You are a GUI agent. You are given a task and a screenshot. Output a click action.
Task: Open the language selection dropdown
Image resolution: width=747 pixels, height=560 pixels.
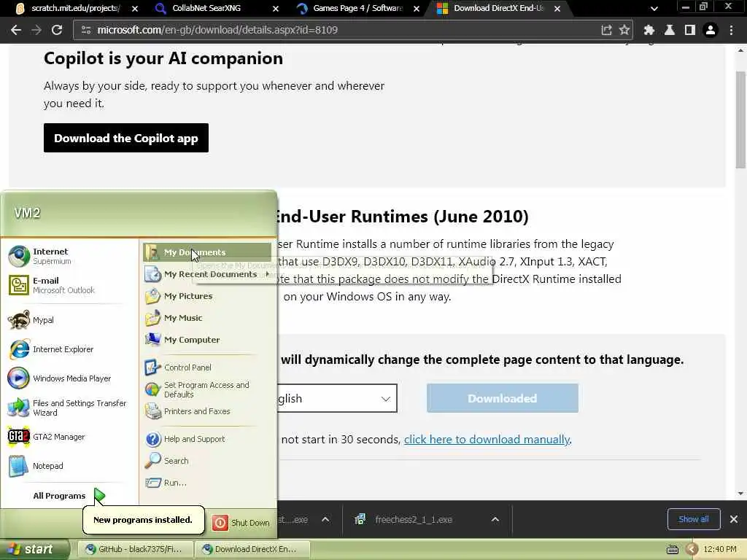click(x=336, y=398)
